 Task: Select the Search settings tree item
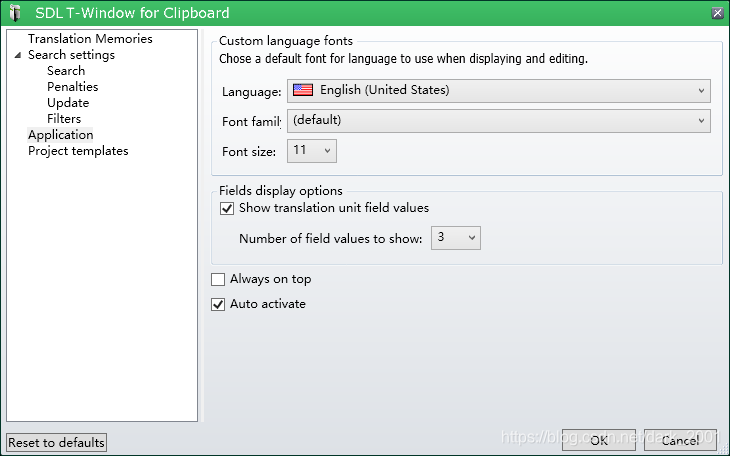click(71, 55)
